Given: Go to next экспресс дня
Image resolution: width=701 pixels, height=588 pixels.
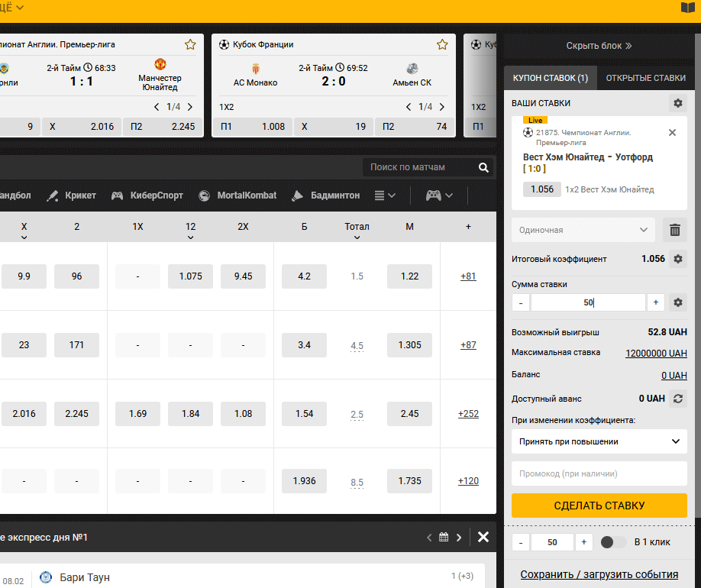Looking at the screenshot, I should (x=459, y=537).
